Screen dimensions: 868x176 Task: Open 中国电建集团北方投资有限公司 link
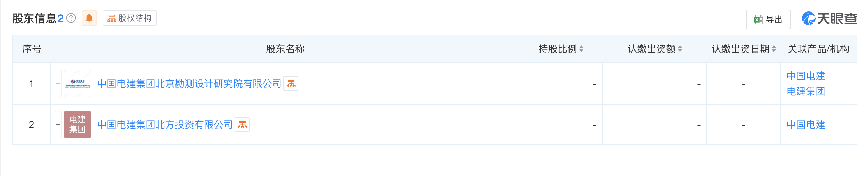coord(165,125)
